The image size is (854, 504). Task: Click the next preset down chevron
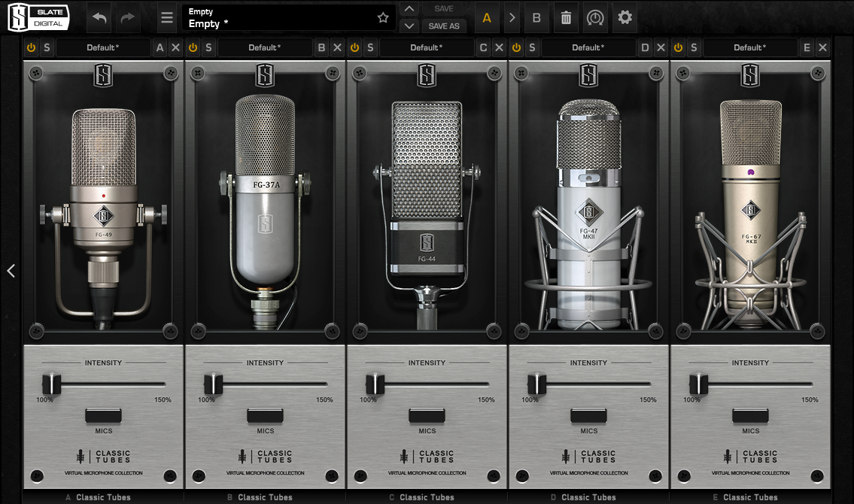pyautogui.click(x=409, y=25)
